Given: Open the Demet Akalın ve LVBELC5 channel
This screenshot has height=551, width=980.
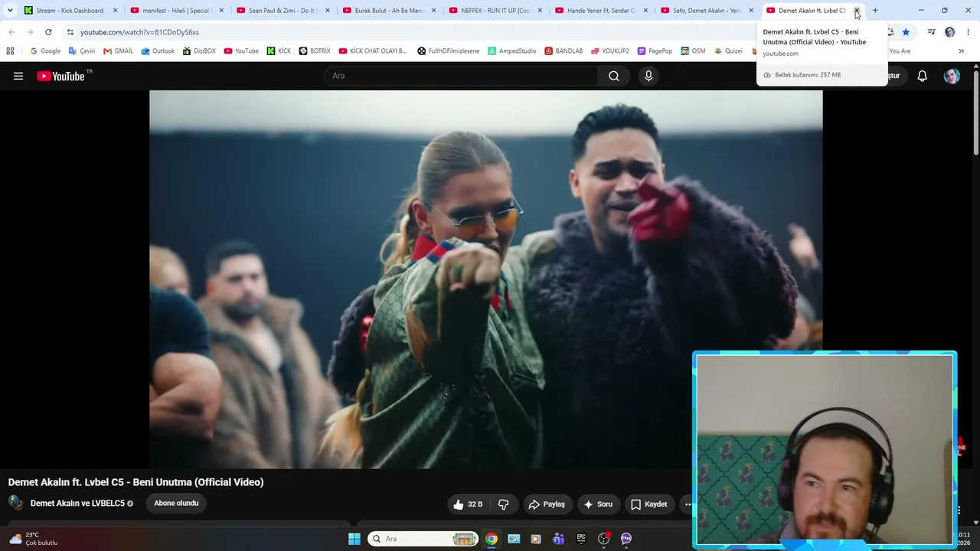Looking at the screenshot, I should (77, 504).
